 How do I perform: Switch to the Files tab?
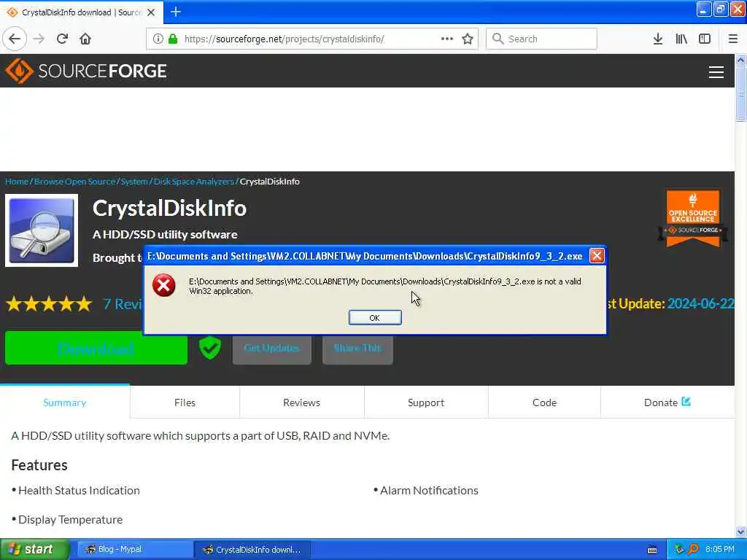pyautogui.click(x=185, y=402)
